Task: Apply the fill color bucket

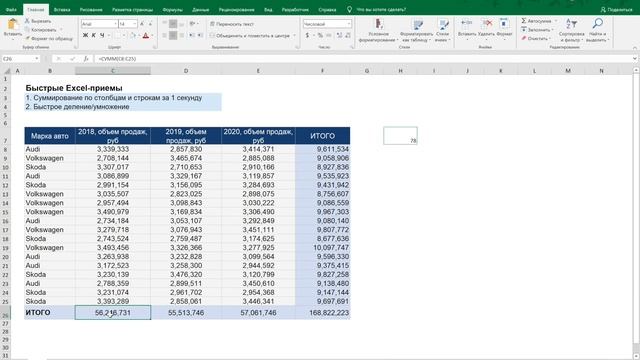Action: coord(132,36)
